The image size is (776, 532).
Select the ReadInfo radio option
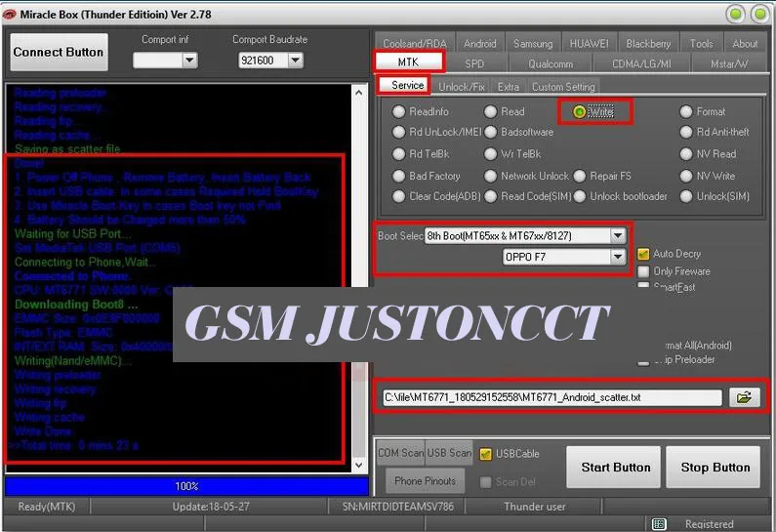pos(399,112)
